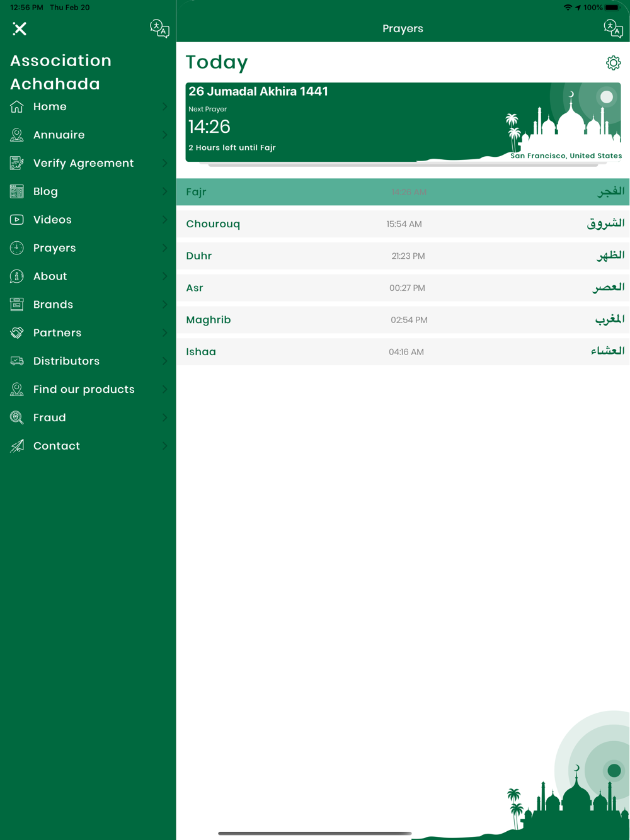Expand Home row chevron
The width and height of the screenshot is (630, 840).
click(165, 106)
